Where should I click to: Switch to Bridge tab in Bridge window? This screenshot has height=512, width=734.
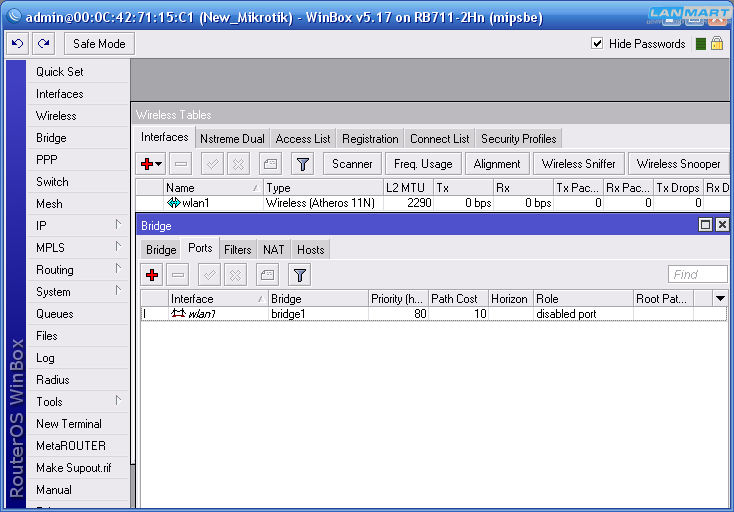click(x=161, y=249)
